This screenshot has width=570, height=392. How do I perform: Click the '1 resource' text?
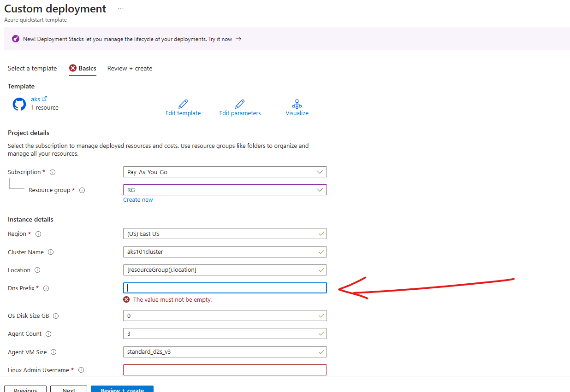(45, 108)
